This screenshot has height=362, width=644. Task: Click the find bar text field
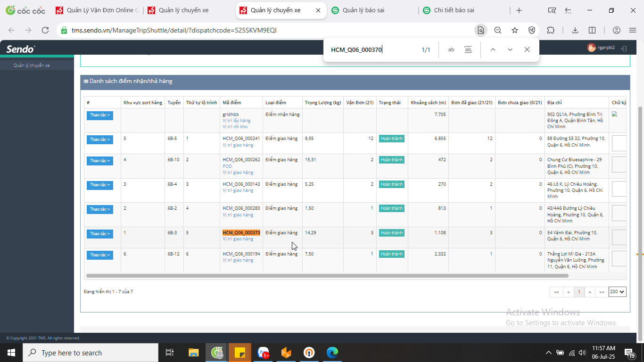point(372,49)
